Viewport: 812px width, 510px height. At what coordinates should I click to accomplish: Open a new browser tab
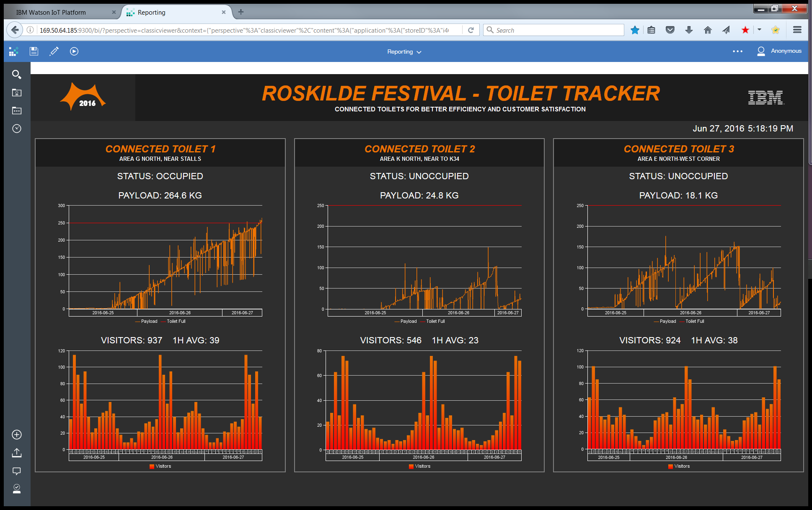pyautogui.click(x=240, y=12)
